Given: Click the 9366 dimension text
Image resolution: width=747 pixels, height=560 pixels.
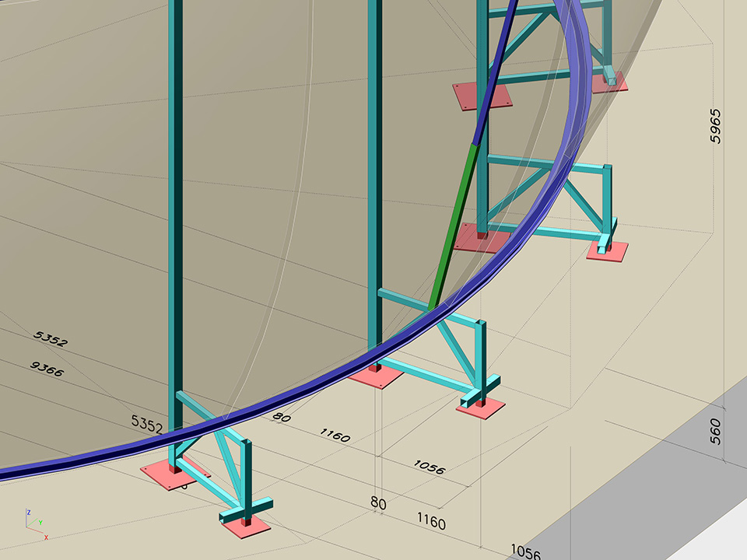Looking at the screenshot, I should pos(47,369).
